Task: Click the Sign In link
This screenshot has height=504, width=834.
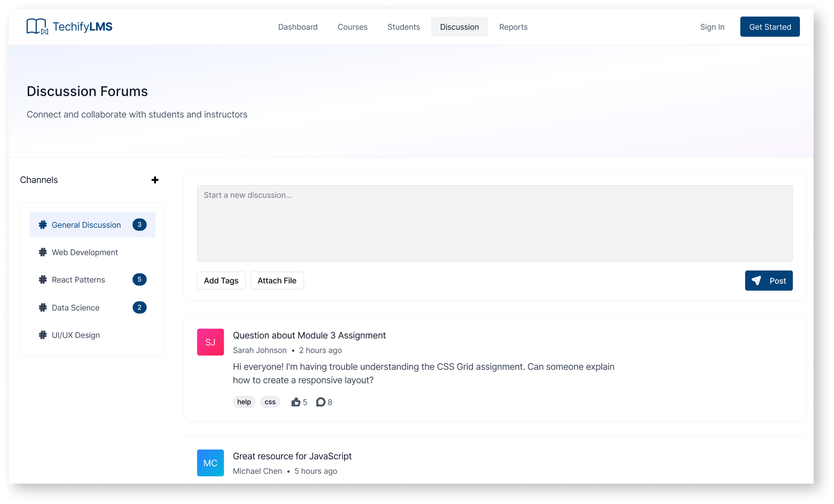Action: tap(712, 27)
